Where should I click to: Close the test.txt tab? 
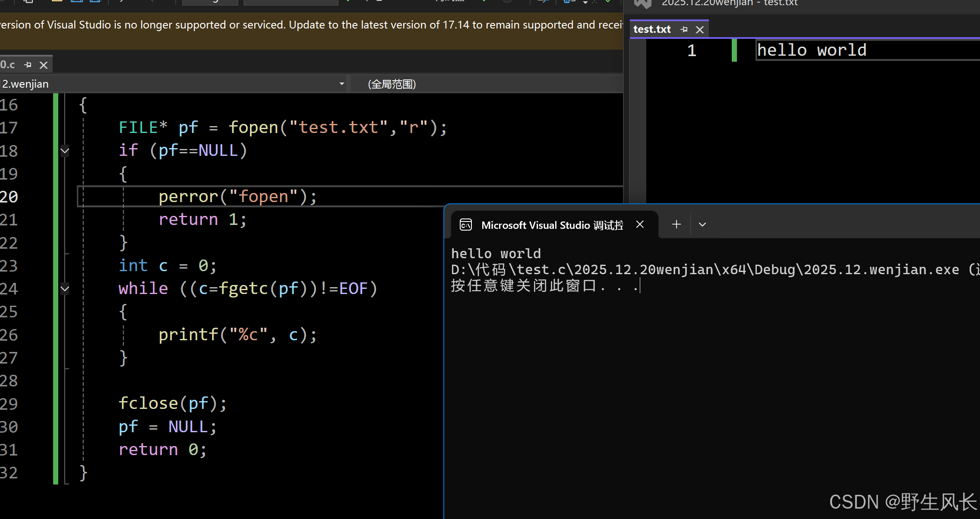tap(700, 29)
